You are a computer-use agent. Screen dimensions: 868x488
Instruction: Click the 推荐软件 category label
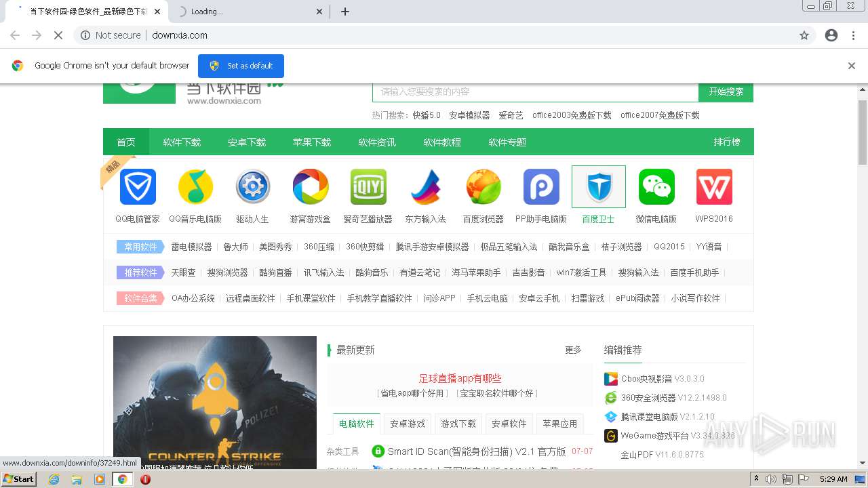pos(140,272)
